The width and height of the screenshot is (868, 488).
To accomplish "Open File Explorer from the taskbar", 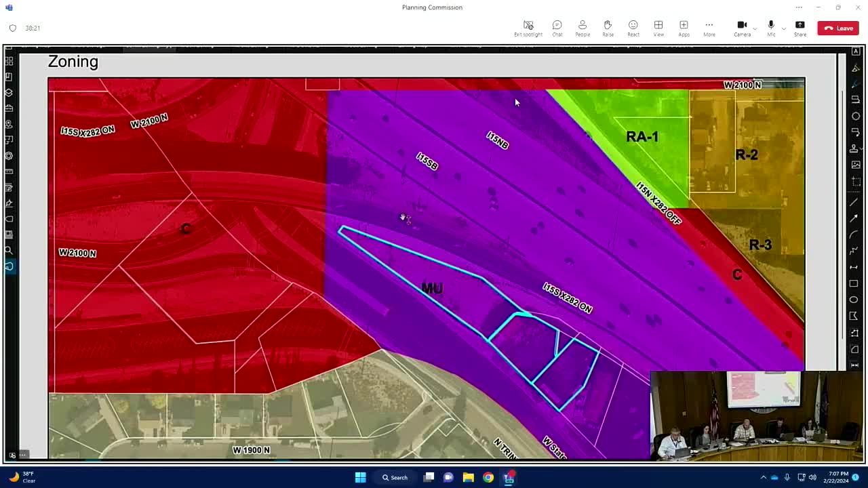I will [x=468, y=477].
